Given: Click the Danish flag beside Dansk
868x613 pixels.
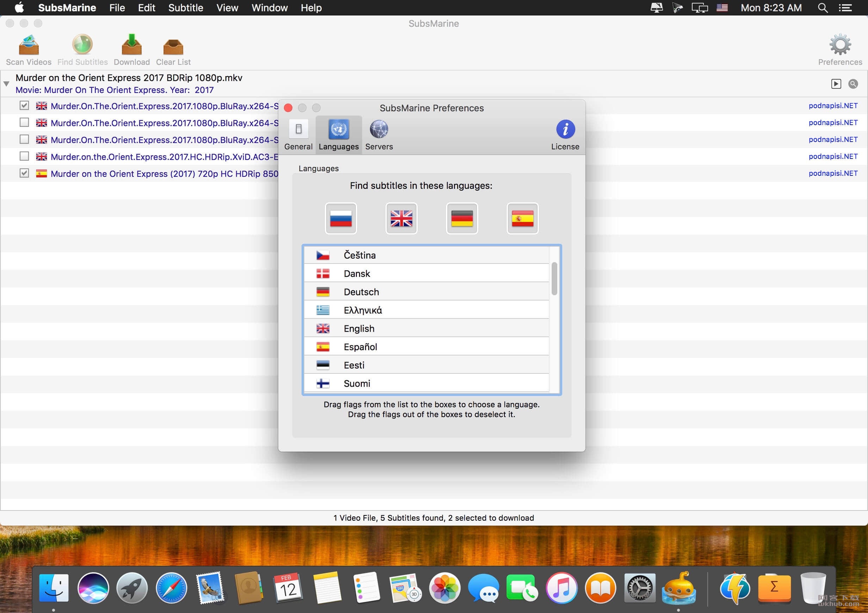Looking at the screenshot, I should (322, 273).
